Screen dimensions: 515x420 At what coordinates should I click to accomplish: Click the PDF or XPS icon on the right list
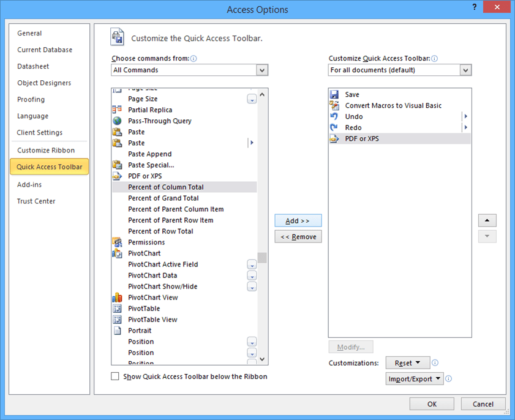(334, 138)
